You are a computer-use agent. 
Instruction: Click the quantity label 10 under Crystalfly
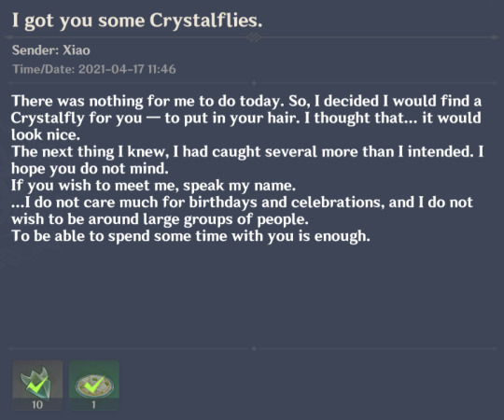click(x=37, y=405)
